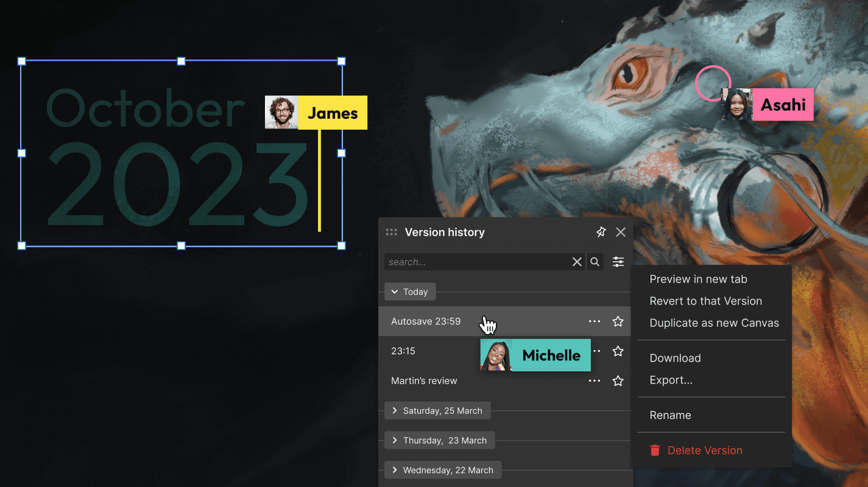Click top-right handle of text selection box
Image resolution: width=868 pixels, height=487 pixels.
tap(342, 61)
